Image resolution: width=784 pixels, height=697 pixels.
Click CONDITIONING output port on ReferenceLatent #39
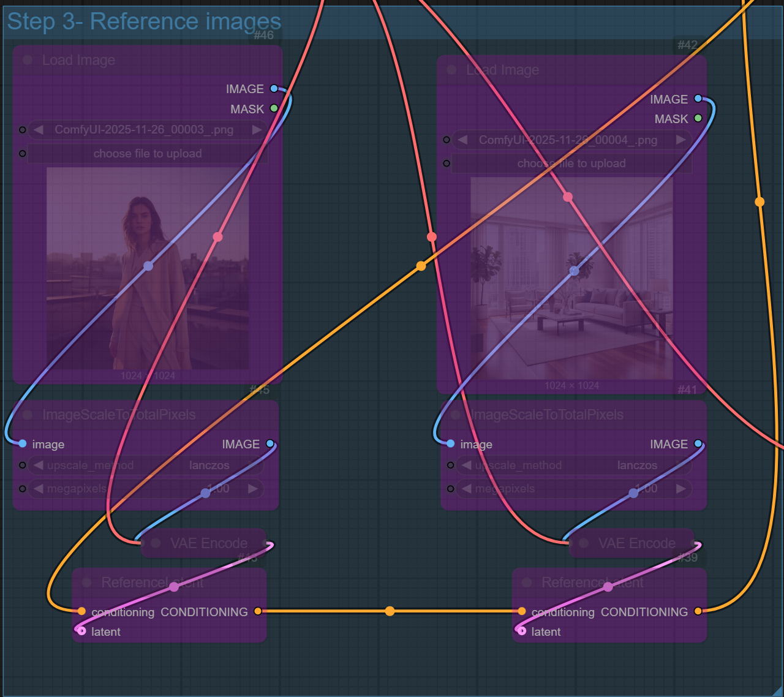pos(698,611)
